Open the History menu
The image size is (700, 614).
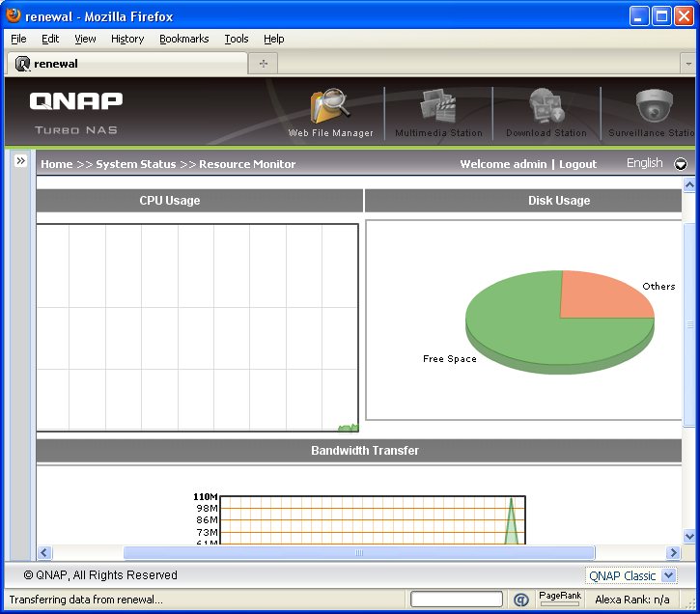point(127,39)
